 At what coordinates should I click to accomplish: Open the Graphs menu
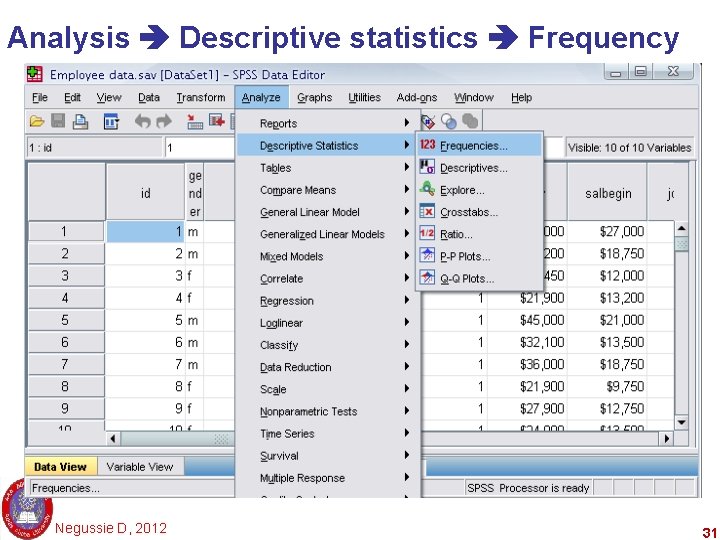click(315, 97)
